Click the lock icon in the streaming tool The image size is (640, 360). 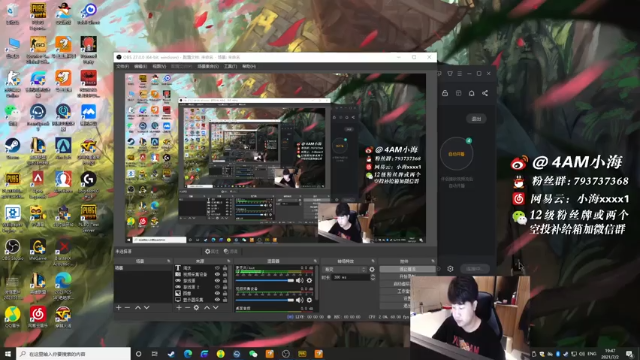click(445, 93)
